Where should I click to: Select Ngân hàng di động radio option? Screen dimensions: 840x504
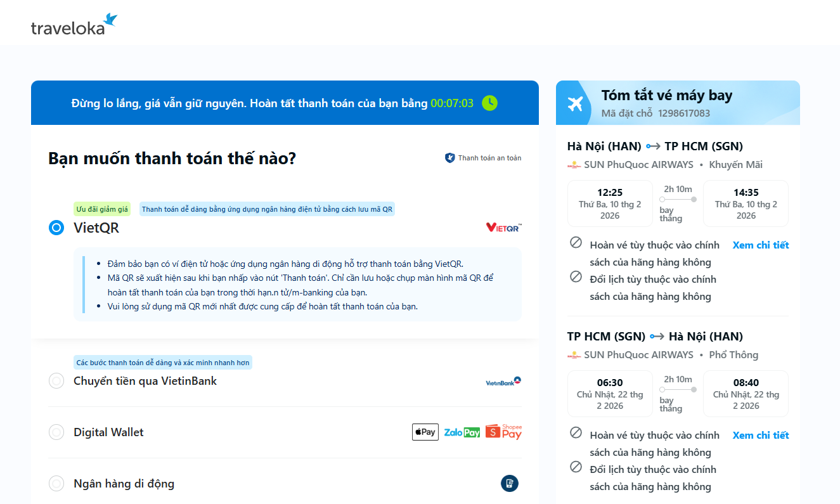click(x=56, y=484)
